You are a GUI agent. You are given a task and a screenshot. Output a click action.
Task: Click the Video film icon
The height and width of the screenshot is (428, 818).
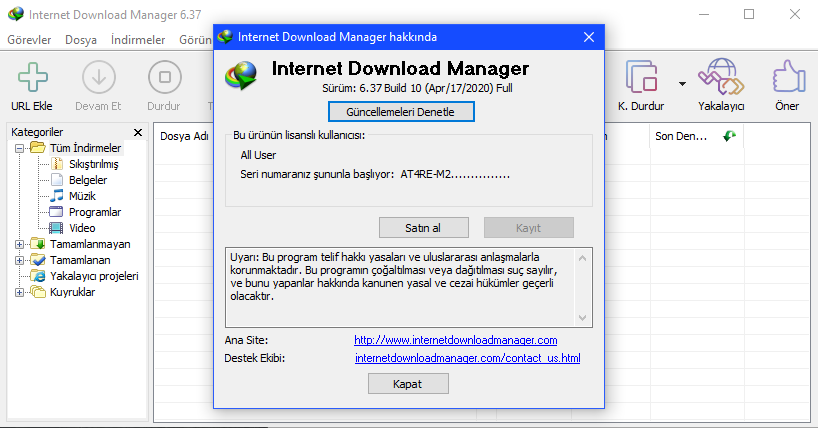tap(56, 228)
